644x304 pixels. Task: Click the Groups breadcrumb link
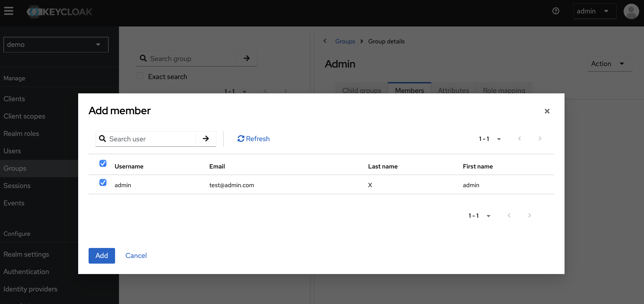345,41
